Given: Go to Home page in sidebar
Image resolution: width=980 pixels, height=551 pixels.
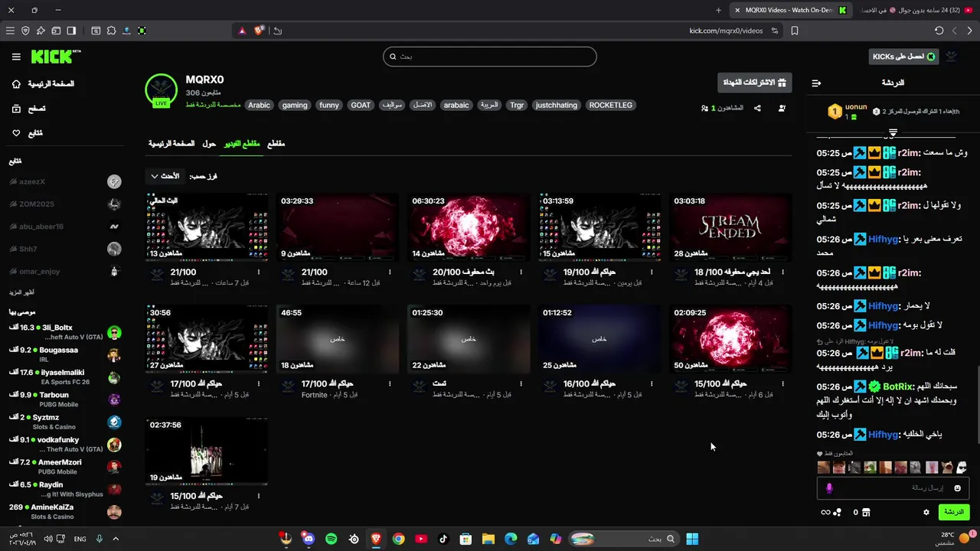Looking at the screenshot, I should click(44, 84).
